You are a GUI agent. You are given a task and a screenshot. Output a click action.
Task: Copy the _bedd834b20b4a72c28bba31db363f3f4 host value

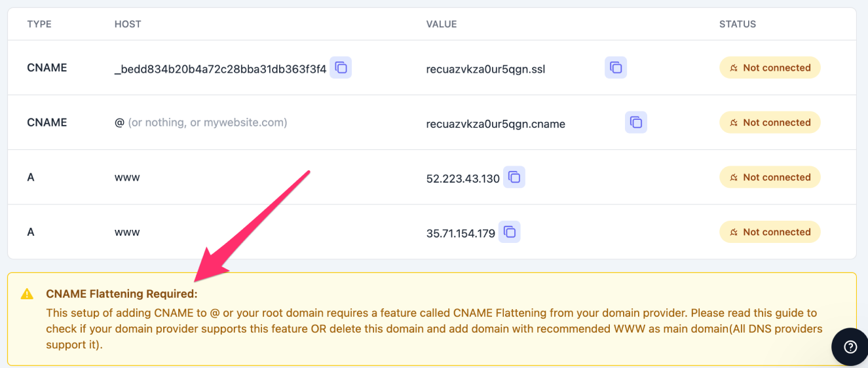pyautogui.click(x=341, y=67)
